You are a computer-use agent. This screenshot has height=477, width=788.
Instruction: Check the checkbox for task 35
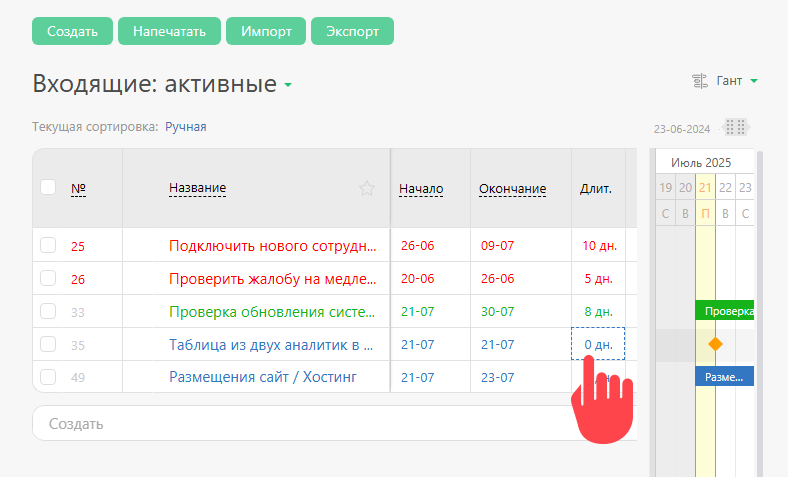click(x=48, y=344)
